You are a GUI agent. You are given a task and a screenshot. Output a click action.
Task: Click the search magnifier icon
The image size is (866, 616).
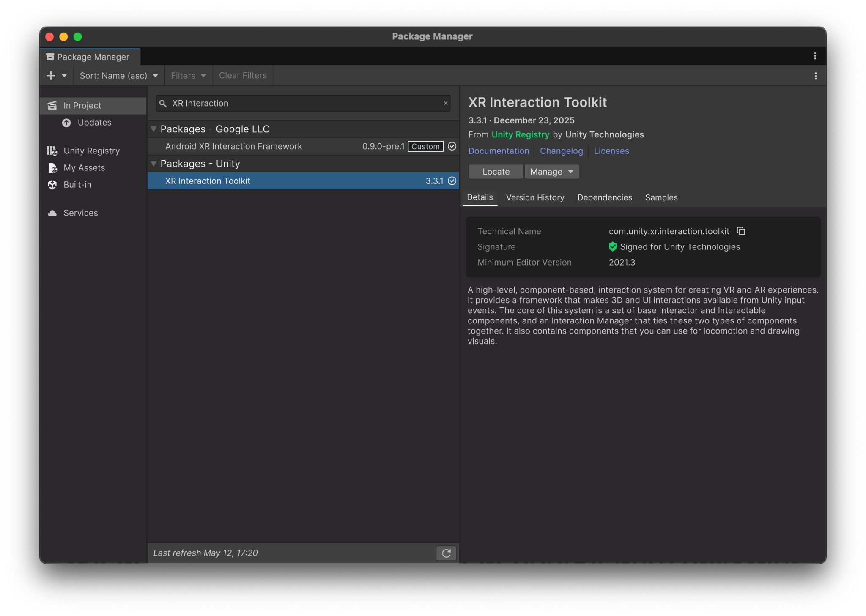pyautogui.click(x=163, y=103)
